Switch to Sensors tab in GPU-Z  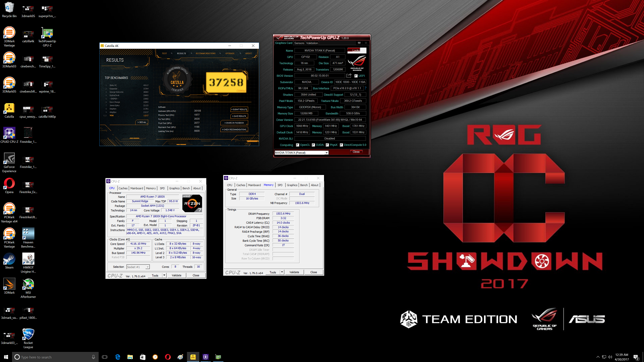point(299,43)
